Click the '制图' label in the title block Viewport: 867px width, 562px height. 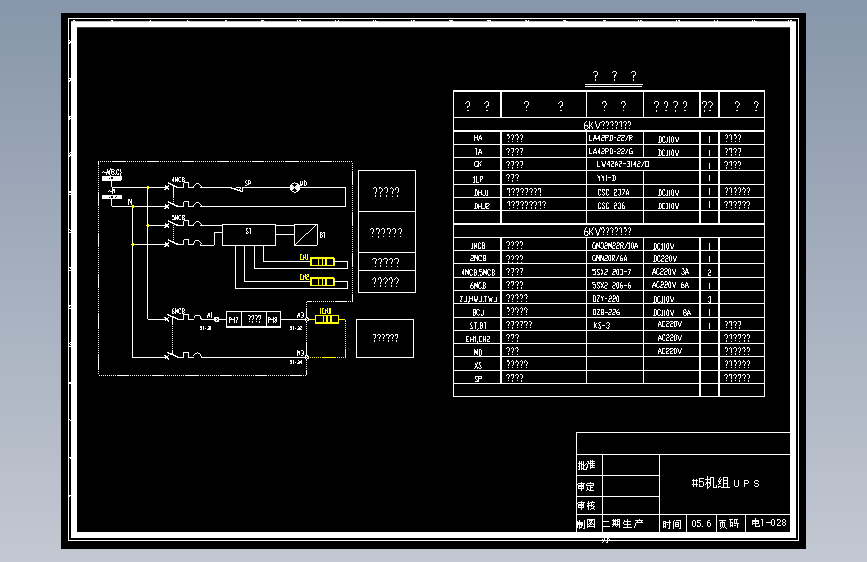click(586, 524)
